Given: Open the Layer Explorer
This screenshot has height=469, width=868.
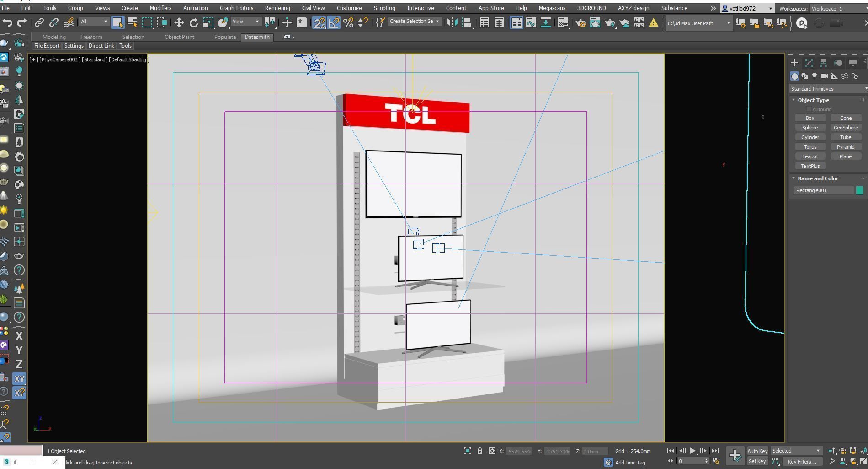Looking at the screenshot, I should click(x=499, y=22).
